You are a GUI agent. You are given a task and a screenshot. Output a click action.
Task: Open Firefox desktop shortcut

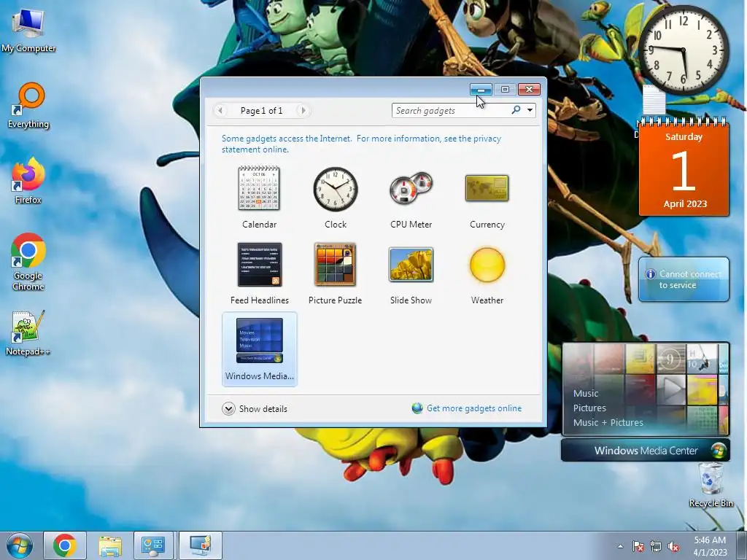[28, 181]
